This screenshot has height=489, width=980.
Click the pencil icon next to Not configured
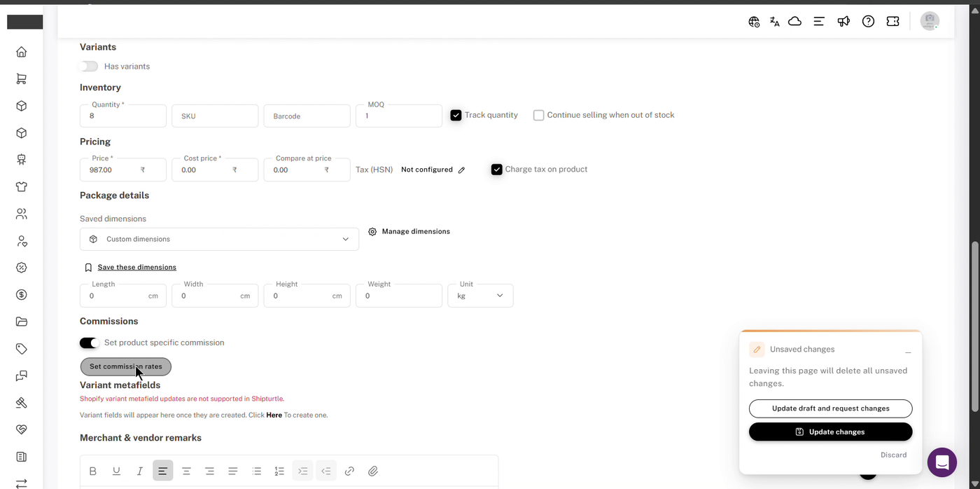[x=461, y=170]
